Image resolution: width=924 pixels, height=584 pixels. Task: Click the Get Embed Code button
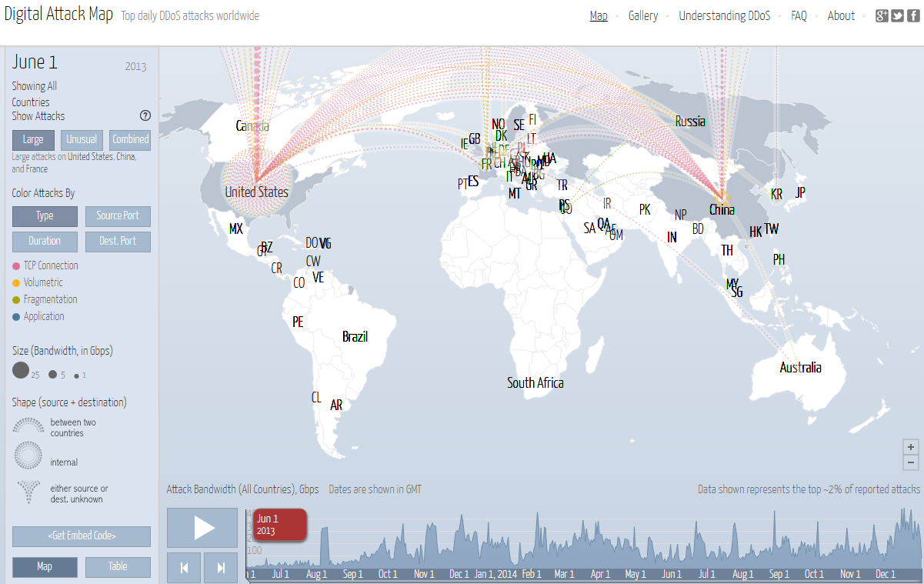[82, 536]
